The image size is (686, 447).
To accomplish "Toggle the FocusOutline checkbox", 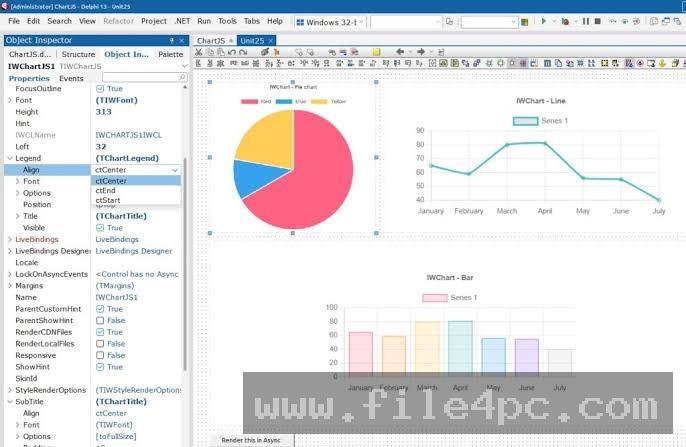I will coord(100,89).
